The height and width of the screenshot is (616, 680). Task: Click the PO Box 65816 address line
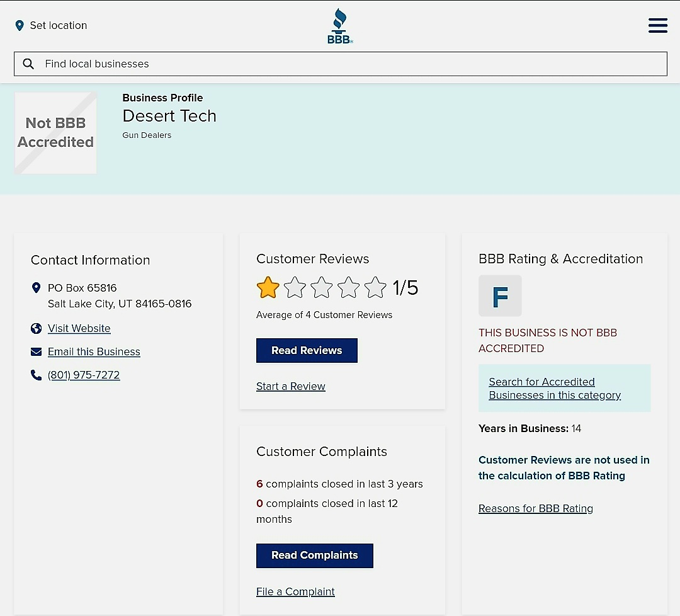coord(82,288)
